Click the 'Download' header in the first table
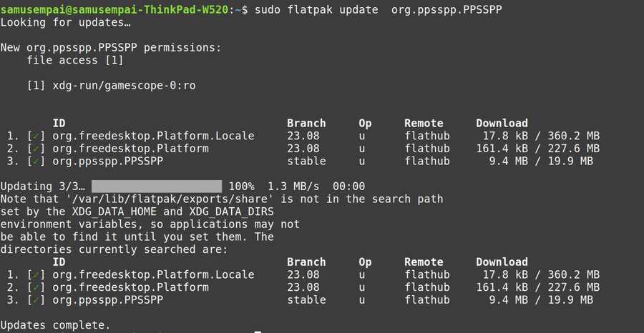The width and height of the screenshot is (644, 333). coord(502,123)
